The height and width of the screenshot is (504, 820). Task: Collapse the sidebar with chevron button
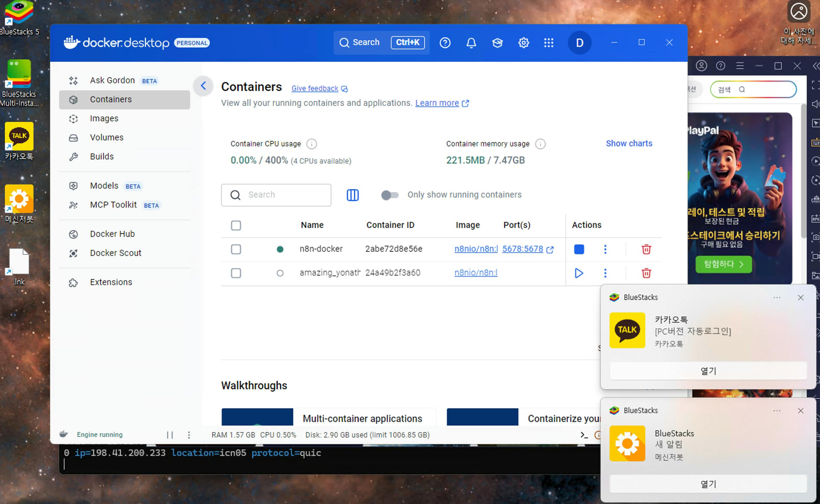203,86
